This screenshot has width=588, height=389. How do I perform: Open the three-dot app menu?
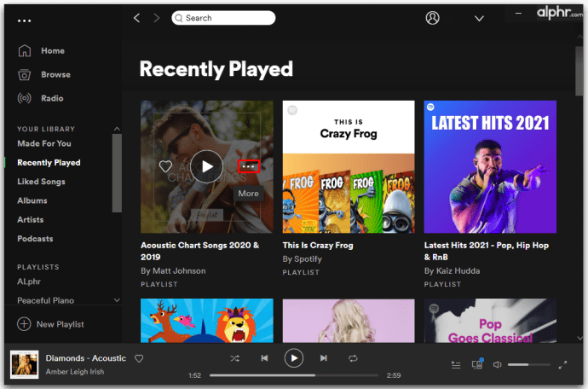25,20
